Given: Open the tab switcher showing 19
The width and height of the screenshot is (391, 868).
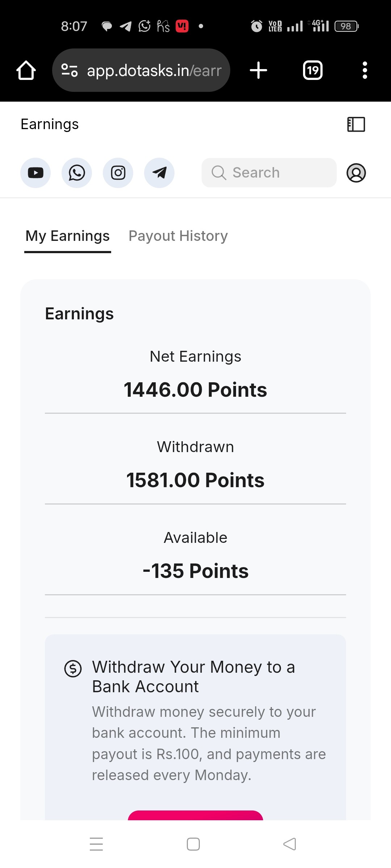Looking at the screenshot, I should click(313, 70).
